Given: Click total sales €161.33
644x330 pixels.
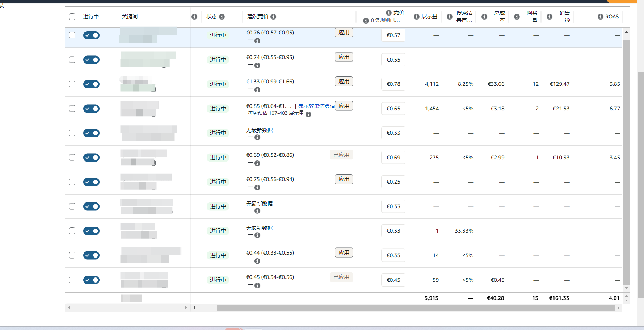Looking at the screenshot, I should 559,298.
